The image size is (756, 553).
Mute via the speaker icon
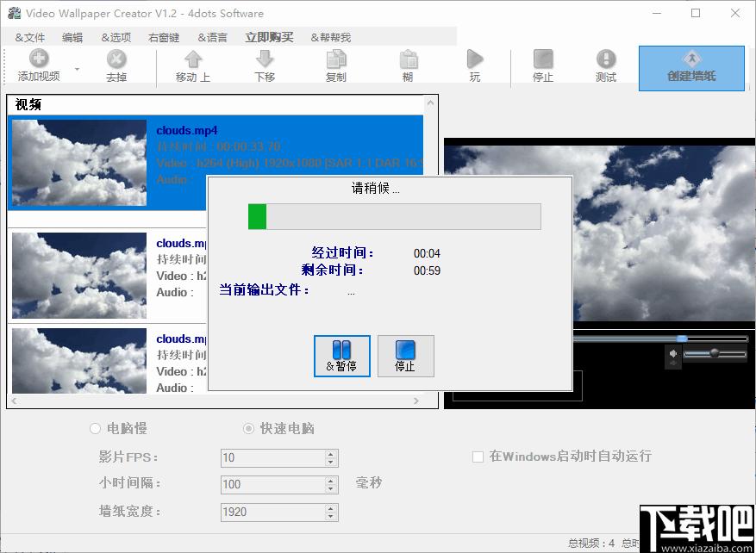pos(673,354)
